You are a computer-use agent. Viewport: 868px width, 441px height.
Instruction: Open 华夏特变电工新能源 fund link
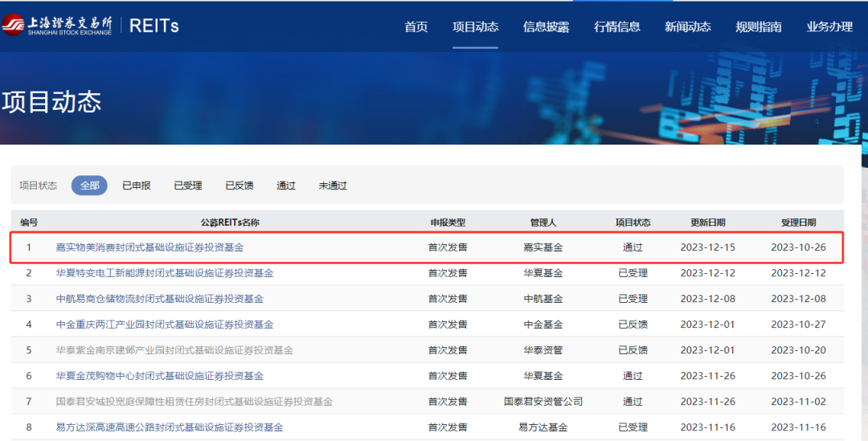(x=164, y=273)
